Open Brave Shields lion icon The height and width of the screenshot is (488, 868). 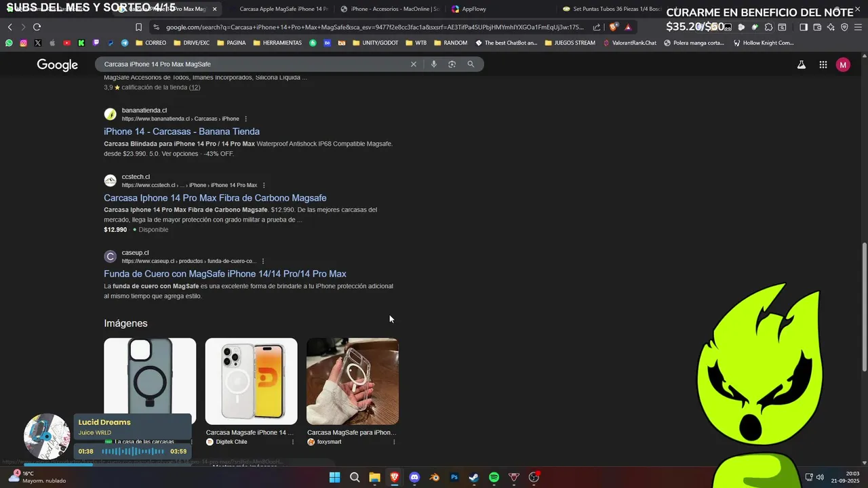click(614, 27)
